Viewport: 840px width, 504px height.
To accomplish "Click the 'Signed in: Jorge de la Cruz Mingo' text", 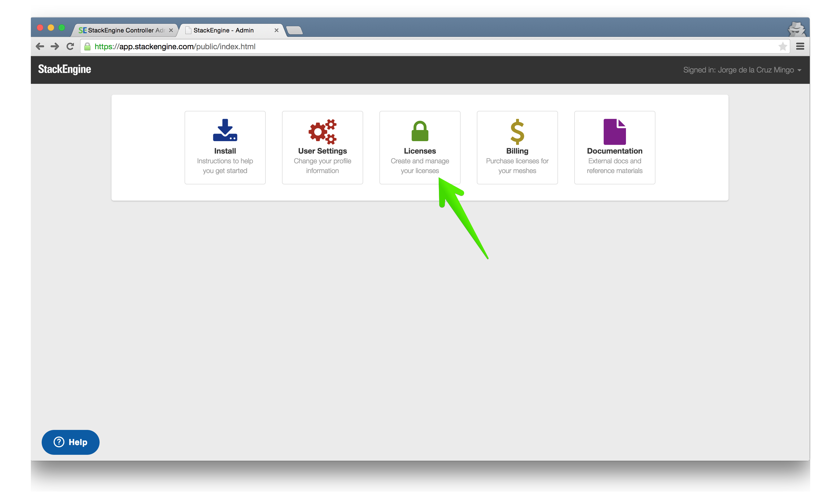I will tap(739, 70).
